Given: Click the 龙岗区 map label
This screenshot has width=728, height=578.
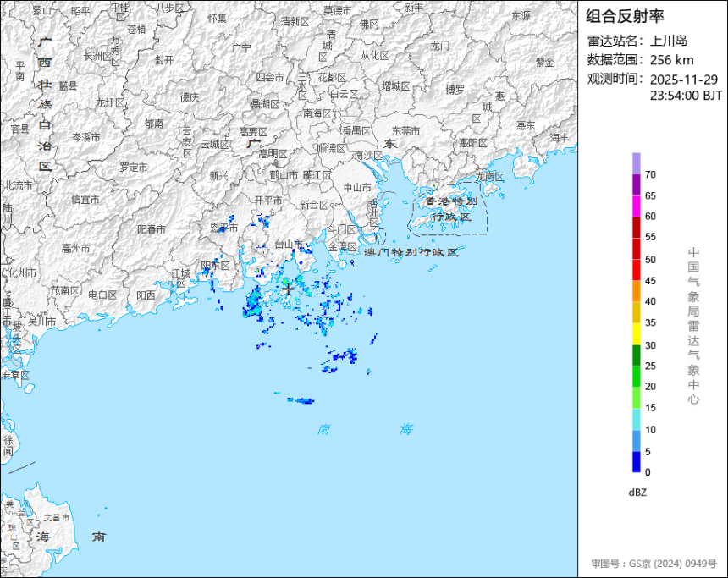Looking at the screenshot, I should pos(490,176).
